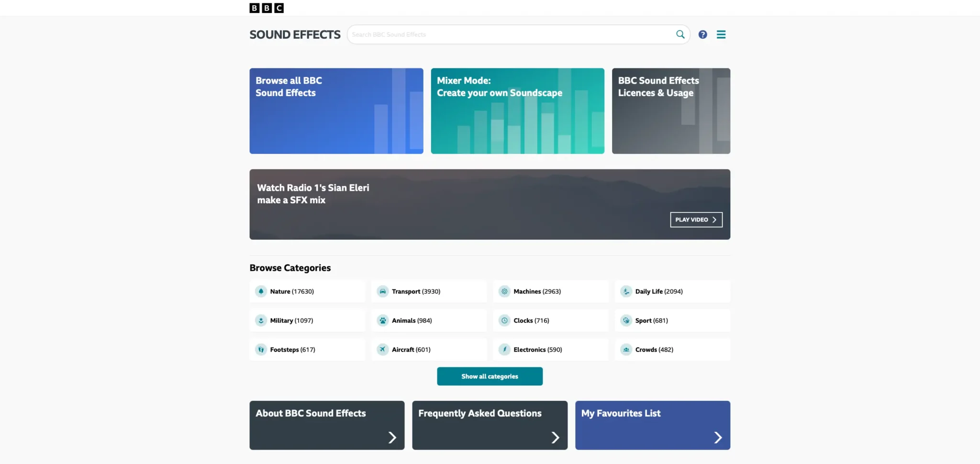Open the Crowds (482) category
The image size is (980, 464).
[672, 350]
